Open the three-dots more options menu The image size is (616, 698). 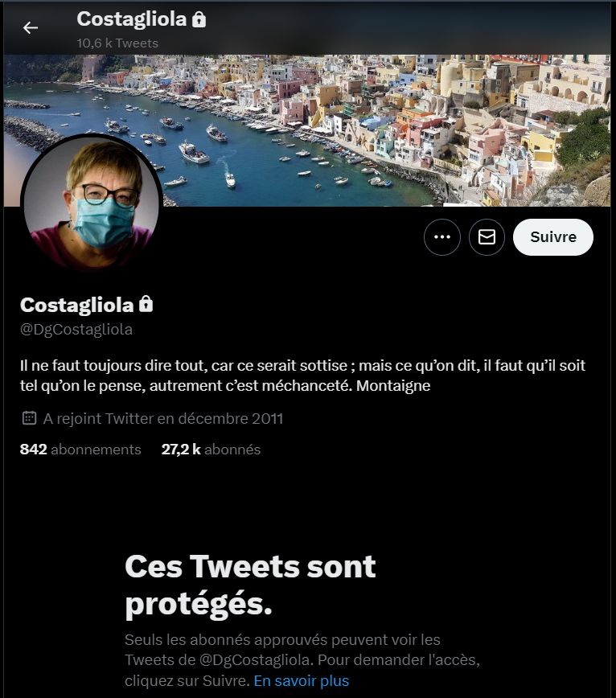click(442, 236)
